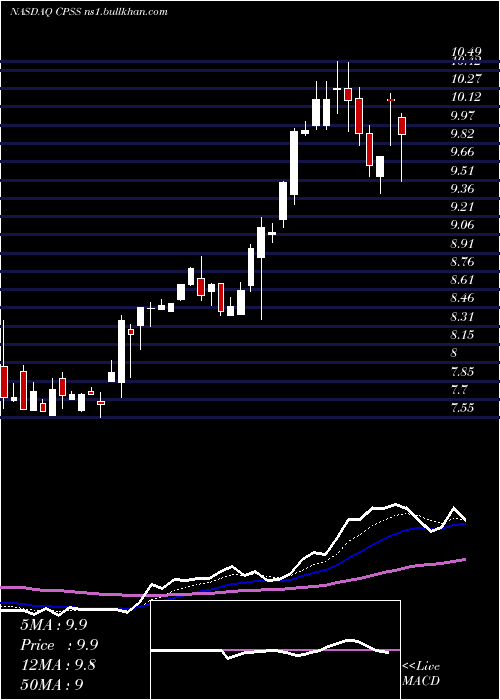500x700 pixels.
Task: Click the 12MA : 9.8 readout
Action: tap(58, 665)
